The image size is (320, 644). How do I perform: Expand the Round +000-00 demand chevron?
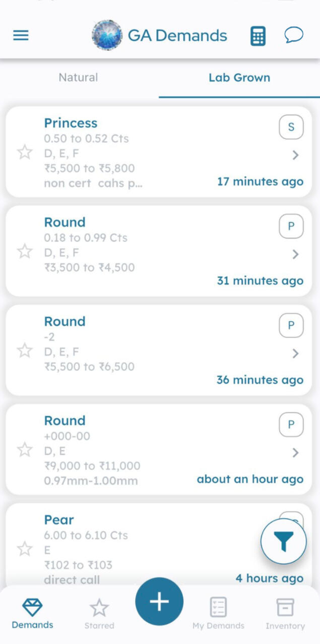pos(296,453)
